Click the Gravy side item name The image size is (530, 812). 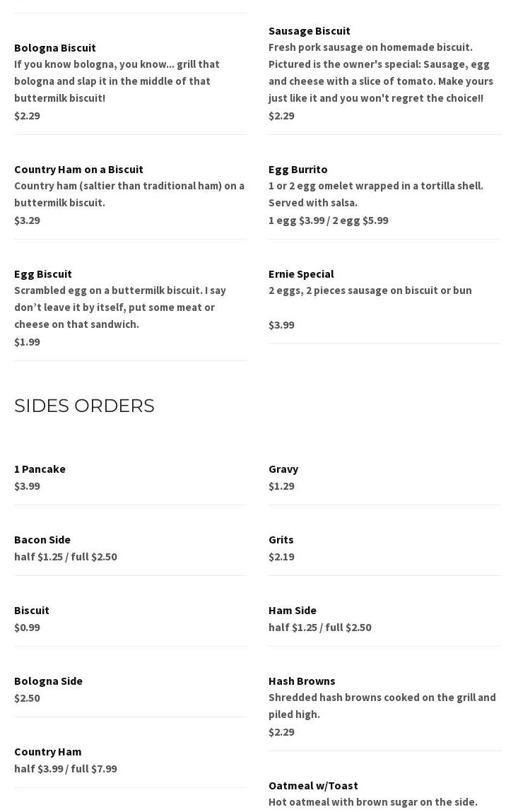[x=283, y=469]
